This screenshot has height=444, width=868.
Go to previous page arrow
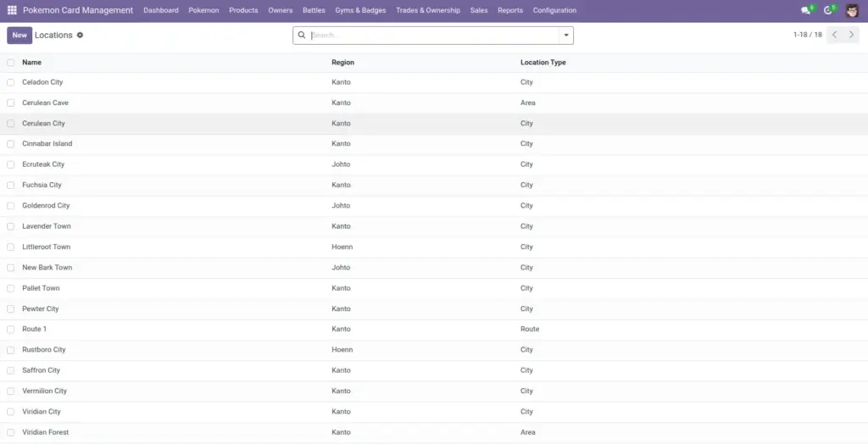tap(835, 35)
